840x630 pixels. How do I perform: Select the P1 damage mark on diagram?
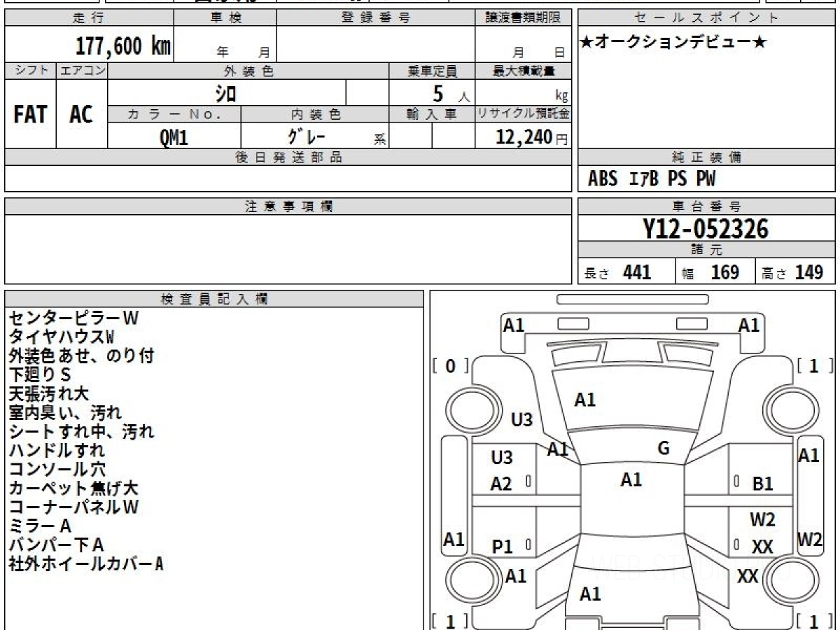tap(503, 547)
